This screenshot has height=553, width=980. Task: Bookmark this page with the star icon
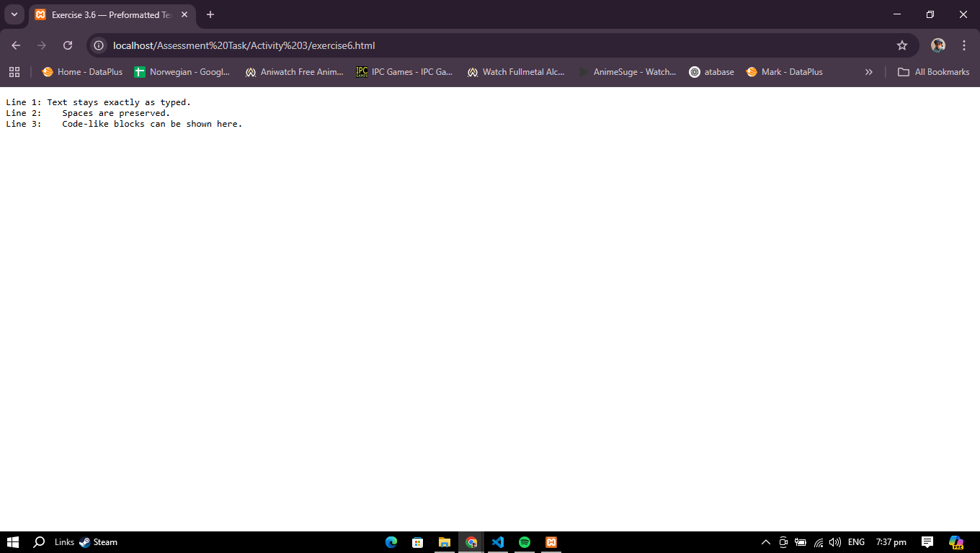[901, 45]
